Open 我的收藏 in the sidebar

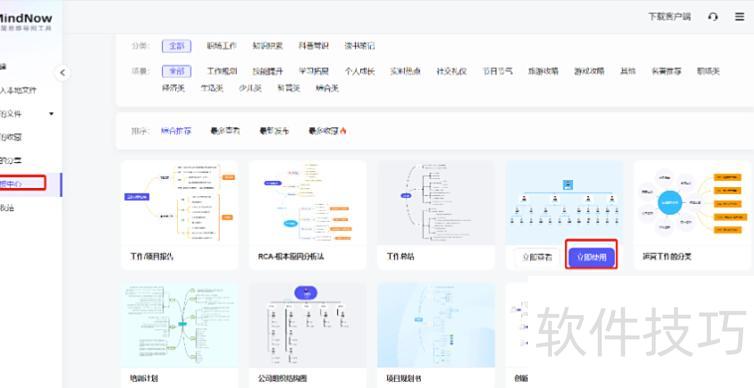point(11,137)
